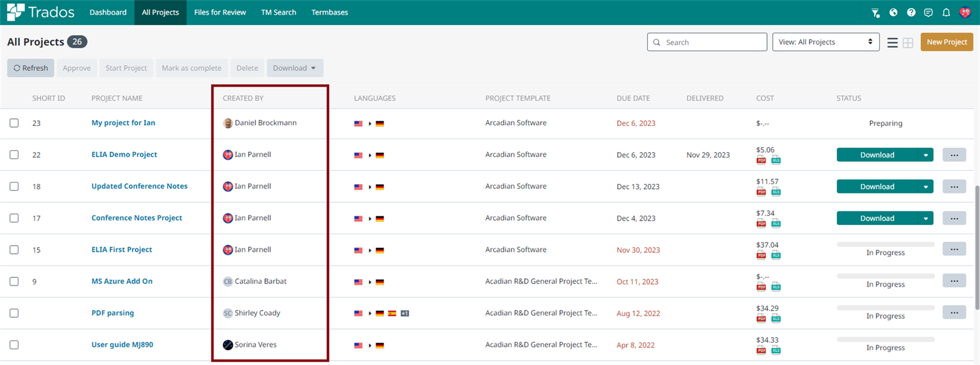Select the All Projects tab
Screen dimensions: 980x365
pyautogui.click(x=161, y=12)
